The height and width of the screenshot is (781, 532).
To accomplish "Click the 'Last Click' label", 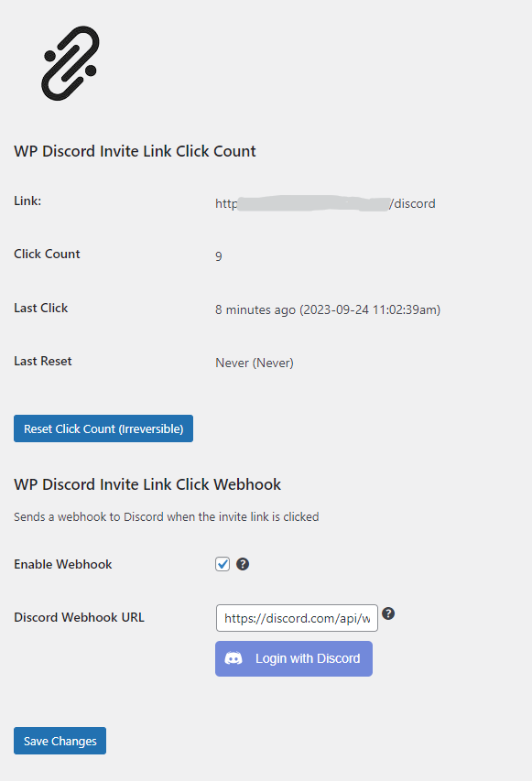I will click(x=41, y=308).
